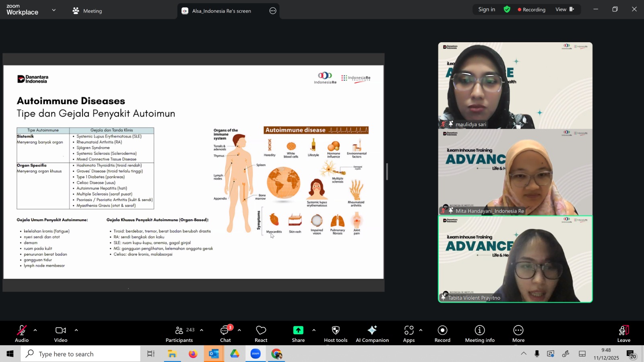Image resolution: width=644 pixels, height=362 pixels.
Task: Open the Chat panel
Action: (x=225, y=334)
